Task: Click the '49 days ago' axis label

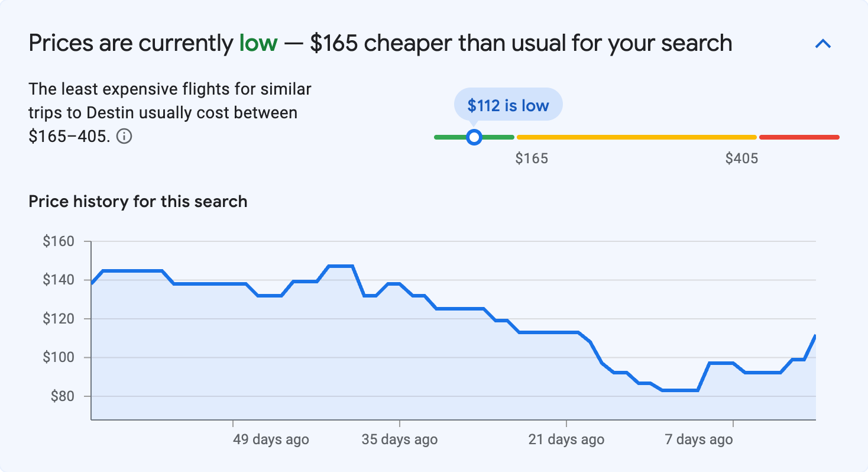Action: point(270,439)
